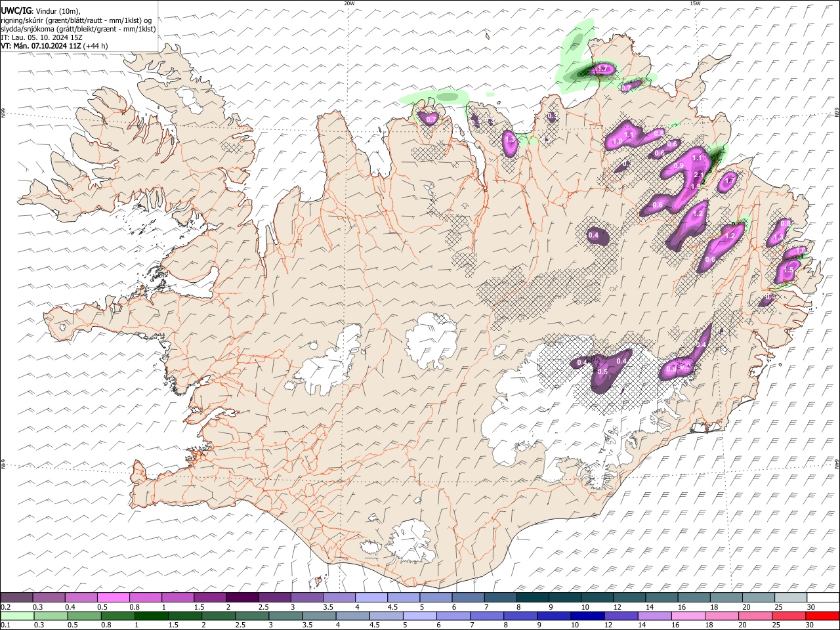Screen dimensions: 840x630
Task: Pick the bright pink snow-scale swatch starting at 0.5
Action: [113, 598]
